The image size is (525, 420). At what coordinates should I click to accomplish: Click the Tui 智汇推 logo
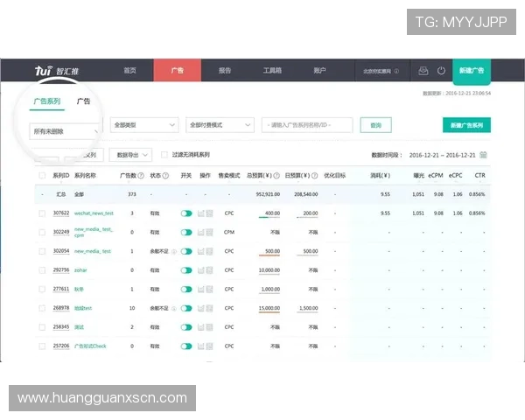pyautogui.click(x=57, y=70)
